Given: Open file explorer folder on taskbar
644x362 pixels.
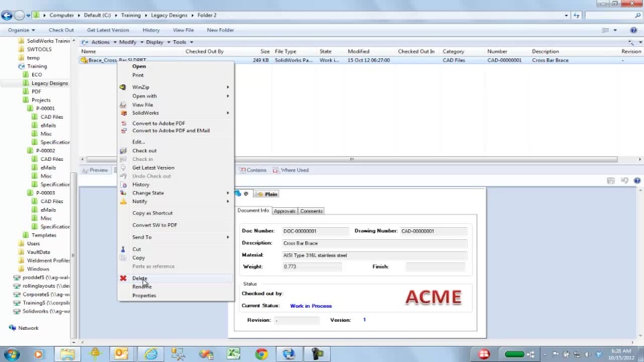Looking at the screenshot, I should point(67,354).
